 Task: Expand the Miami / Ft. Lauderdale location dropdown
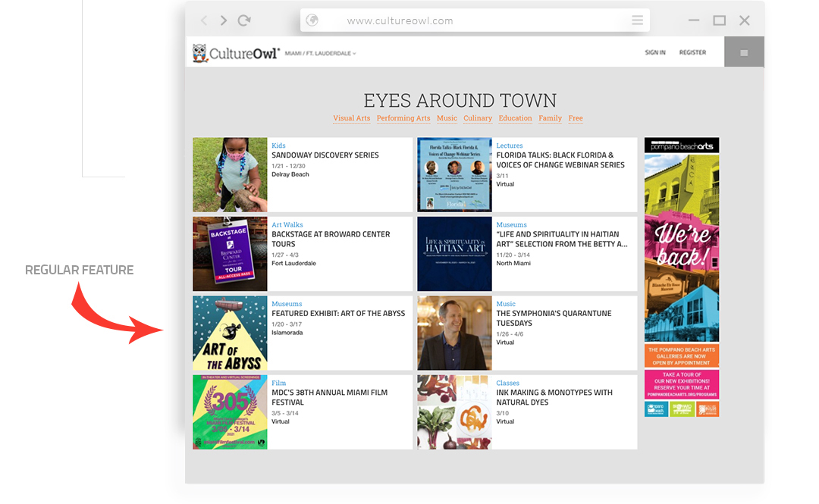coord(320,53)
